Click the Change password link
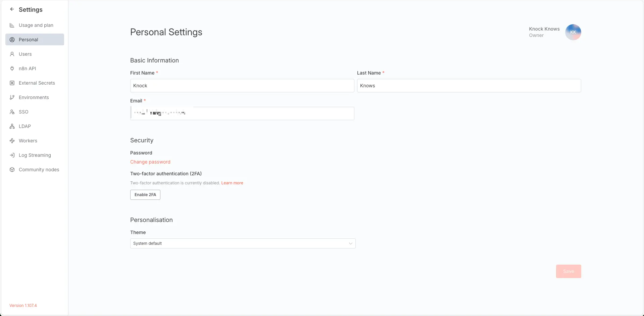This screenshot has height=316, width=644. [x=150, y=162]
